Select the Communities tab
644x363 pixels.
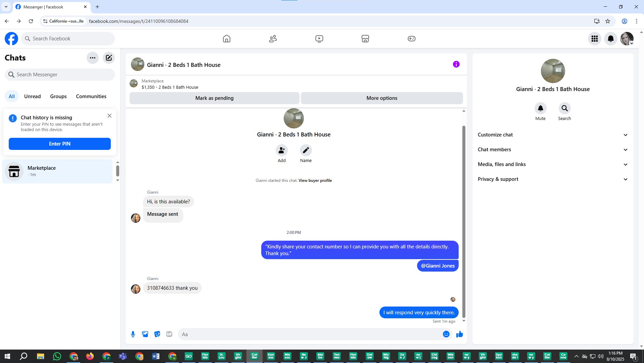91,96
